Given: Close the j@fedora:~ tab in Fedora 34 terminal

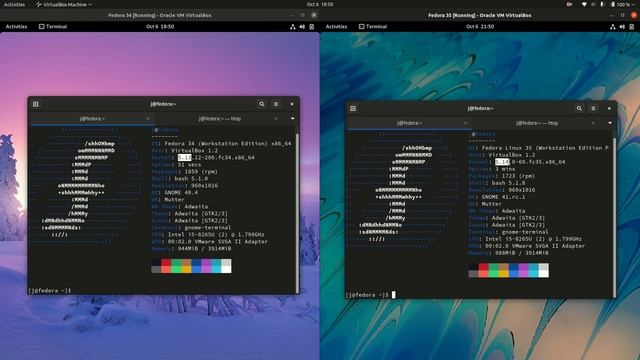Looking at the screenshot, I should [148, 119].
